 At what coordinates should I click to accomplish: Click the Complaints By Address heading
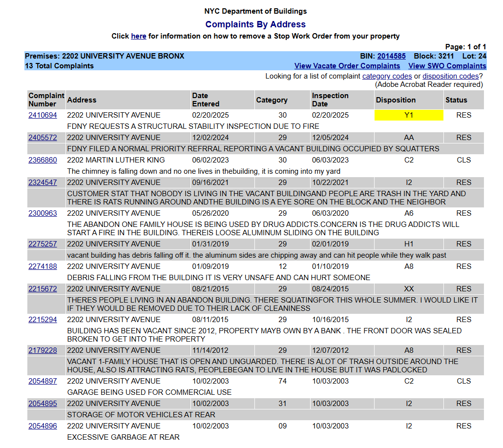(255, 24)
